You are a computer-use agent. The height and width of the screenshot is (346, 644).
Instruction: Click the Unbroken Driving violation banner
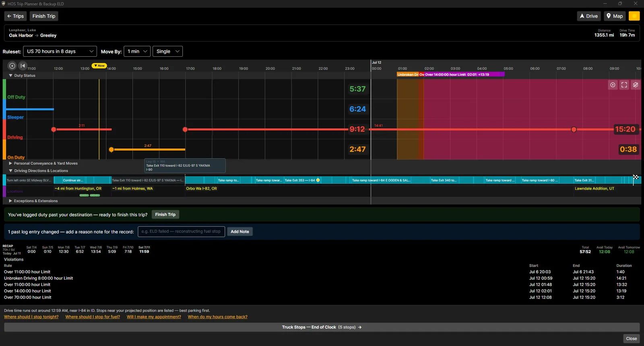[x=408, y=74]
